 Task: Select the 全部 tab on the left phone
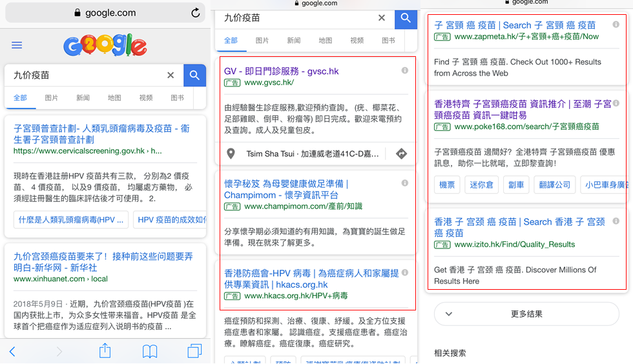20,97
